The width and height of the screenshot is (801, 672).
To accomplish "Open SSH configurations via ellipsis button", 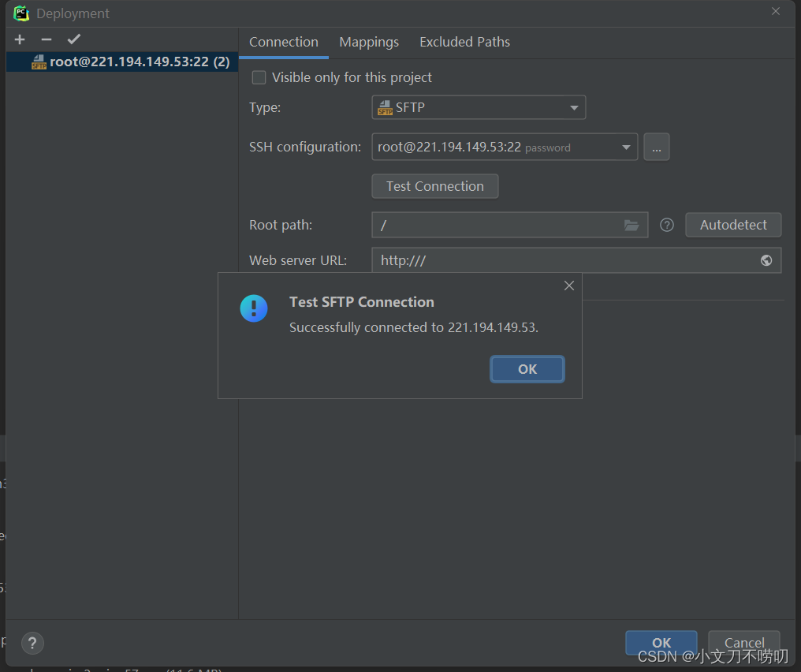I will tap(657, 147).
